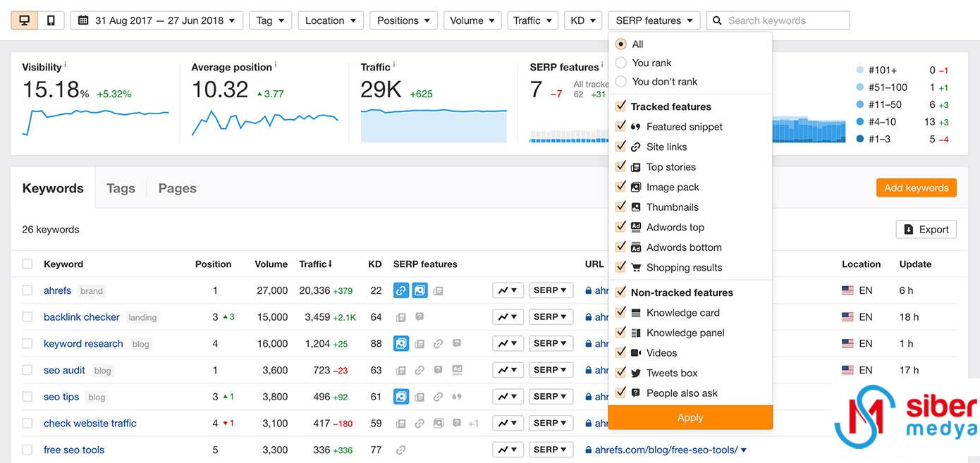
Task: Click people also ask icon in backlink checker row
Action: [x=419, y=317]
